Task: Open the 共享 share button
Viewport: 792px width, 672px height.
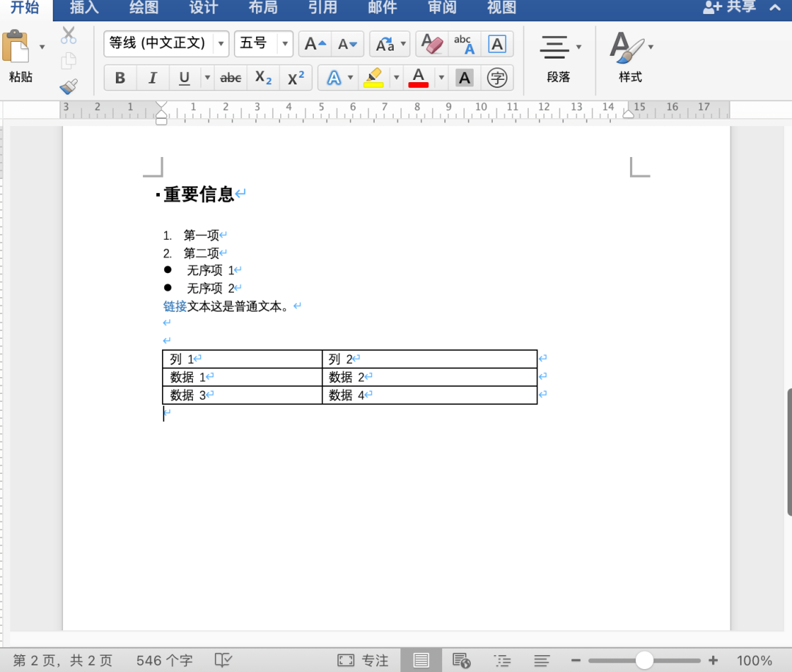Action: [730, 7]
